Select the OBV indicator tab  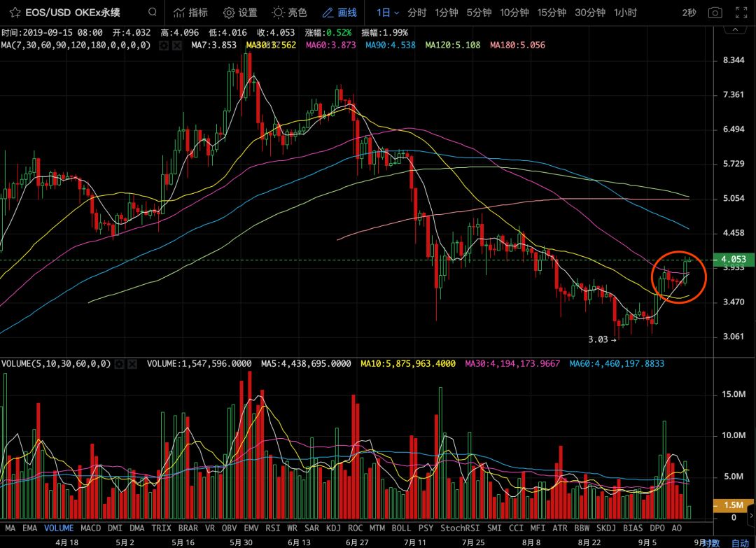[229, 528]
